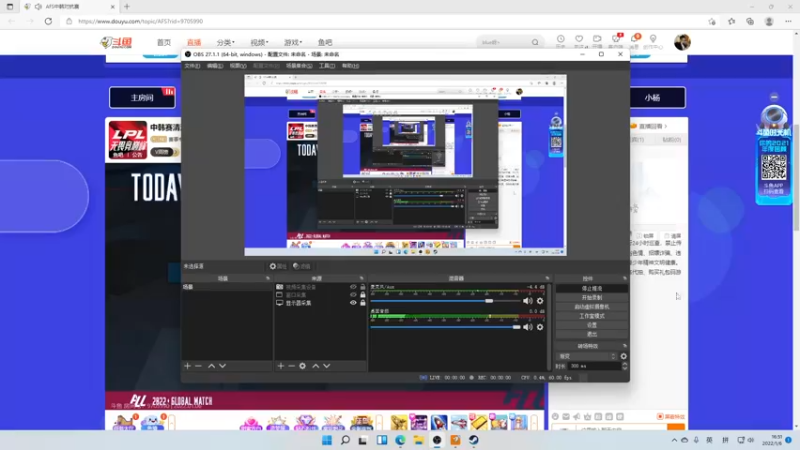Viewport: 800px width, 450px height.
Task: Click the filters button above Sources panel
Action: pyautogui.click(x=302, y=266)
